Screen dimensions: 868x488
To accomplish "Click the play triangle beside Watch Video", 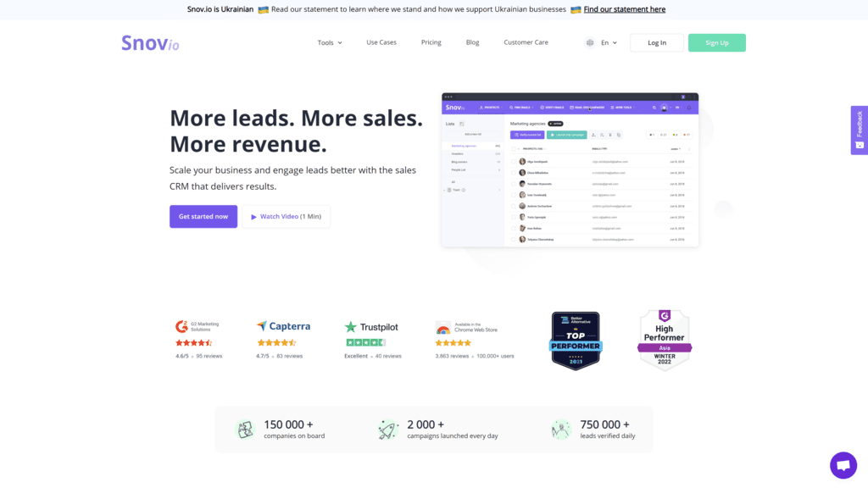I will (x=253, y=217).
